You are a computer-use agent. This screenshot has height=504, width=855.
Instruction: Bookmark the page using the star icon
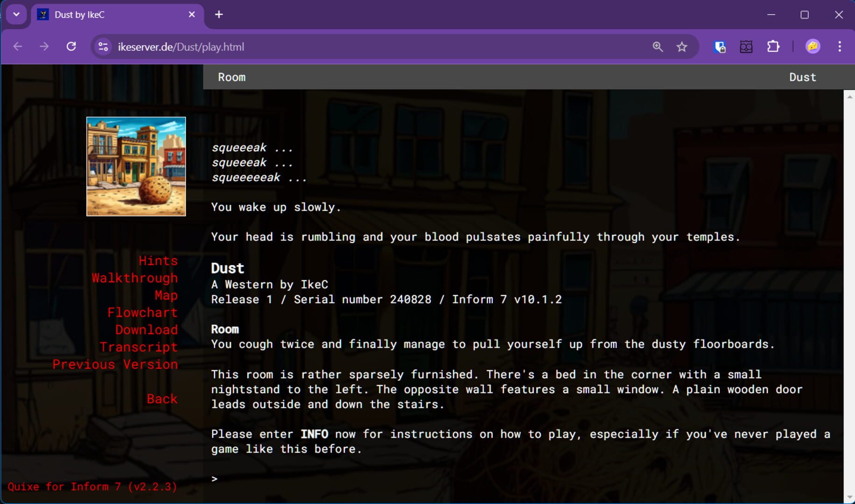[682, 47]
